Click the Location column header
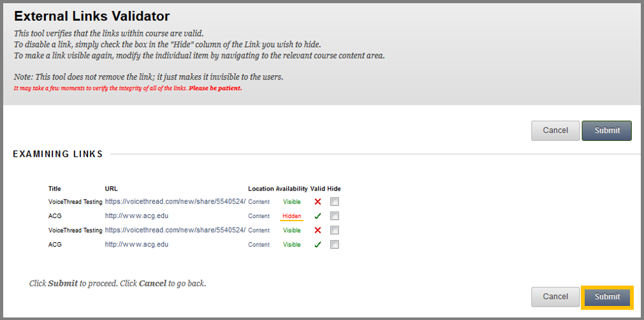This screenshot has height=320, width=644. (x=261, y=189)
